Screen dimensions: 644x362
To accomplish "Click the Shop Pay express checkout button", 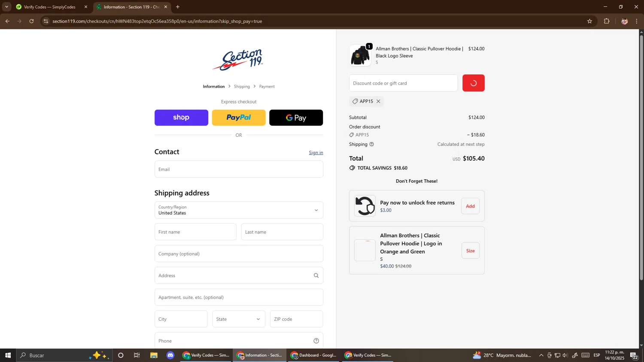I will (x=181, y=118).
